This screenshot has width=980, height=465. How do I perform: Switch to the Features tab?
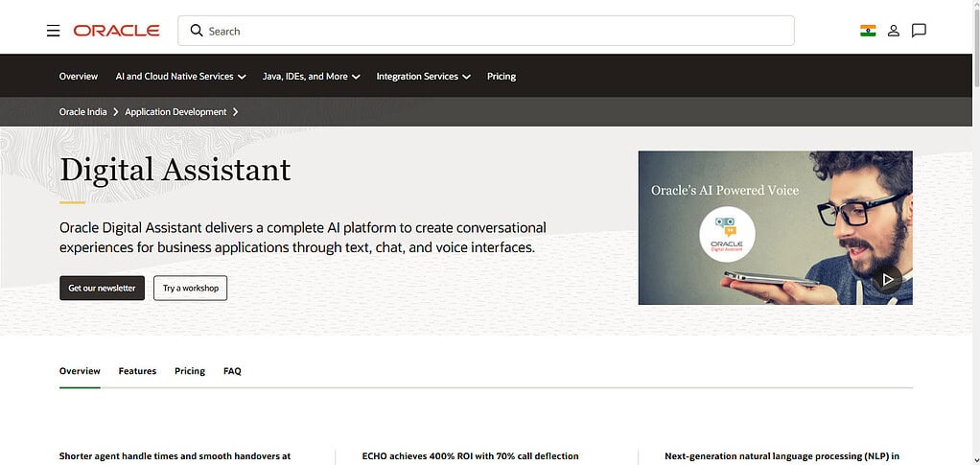coord(137,371)
